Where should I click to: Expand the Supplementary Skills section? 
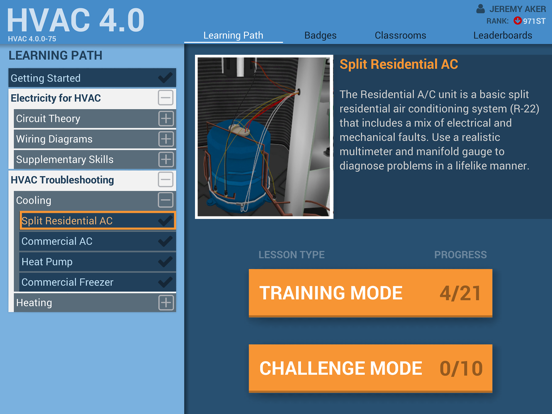tap(166, 159)
